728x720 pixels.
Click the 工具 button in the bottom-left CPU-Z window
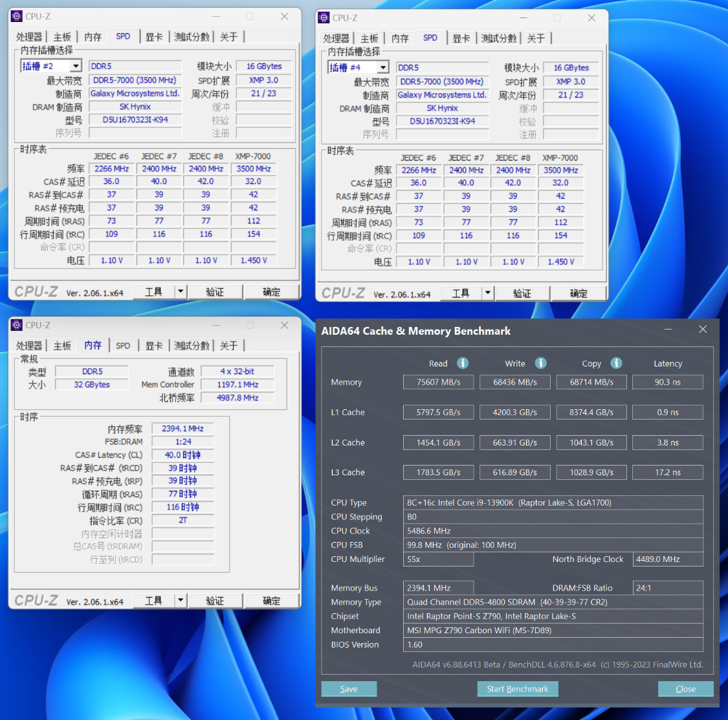(153, 601)
